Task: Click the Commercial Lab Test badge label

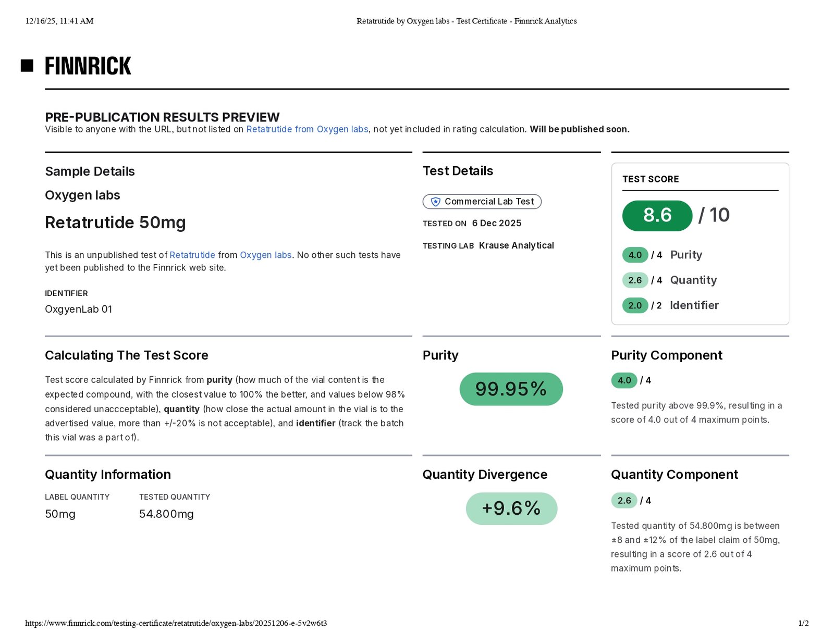Action: click(x=489, y=202)
